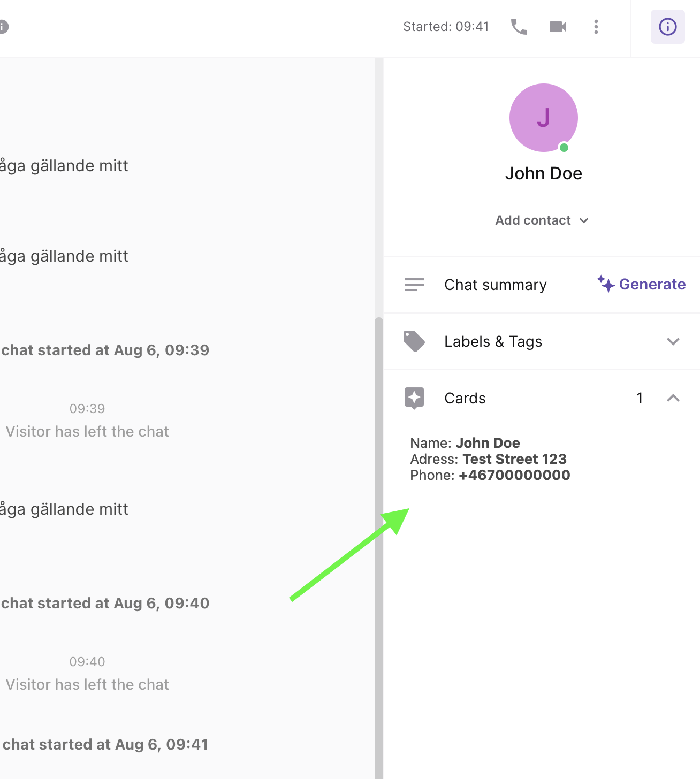
Task: Open the Add contact dropdown
Action: [542, 220]
